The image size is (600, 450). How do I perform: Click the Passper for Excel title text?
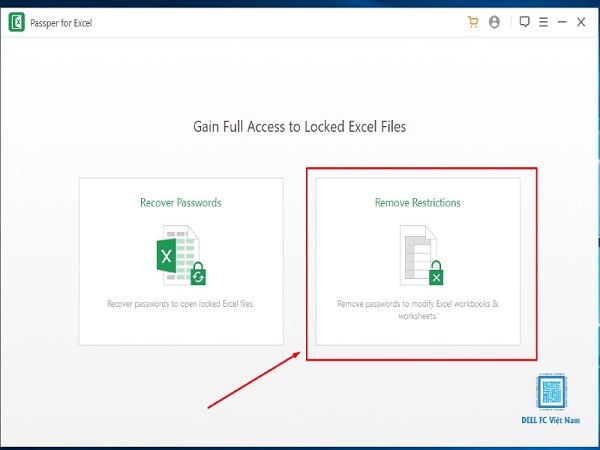click(x=61, y=23)
